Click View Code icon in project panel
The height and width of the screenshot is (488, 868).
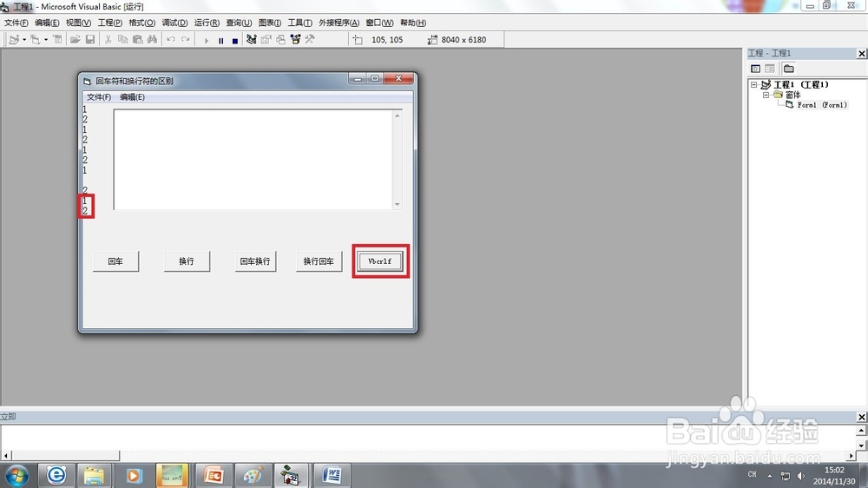coord(755,69)
